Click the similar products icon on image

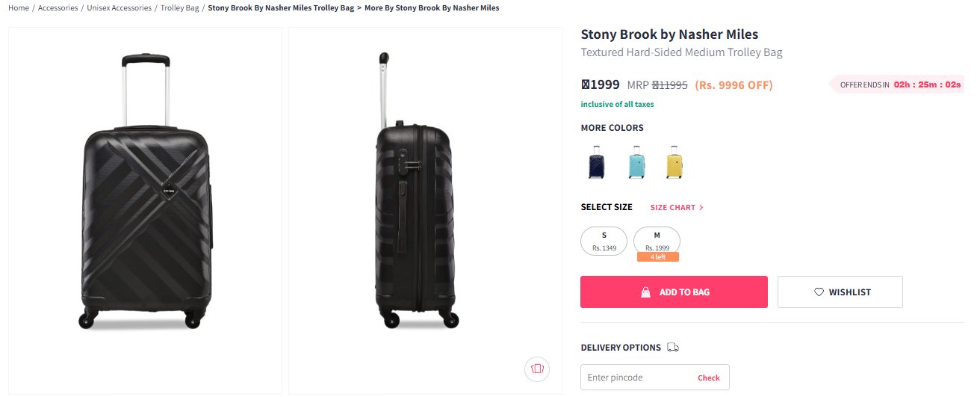click(x=536, y=368)
